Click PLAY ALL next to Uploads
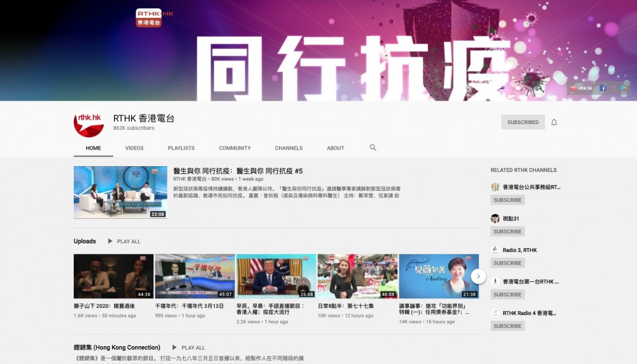Viewport: 637px width, 364px height. [129, 241]
